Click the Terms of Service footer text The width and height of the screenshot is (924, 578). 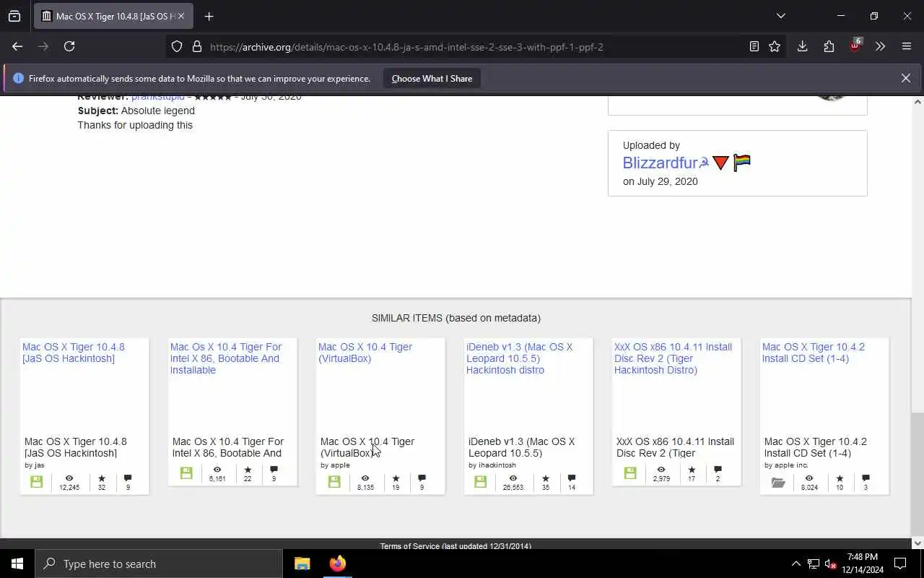[456, 546]
